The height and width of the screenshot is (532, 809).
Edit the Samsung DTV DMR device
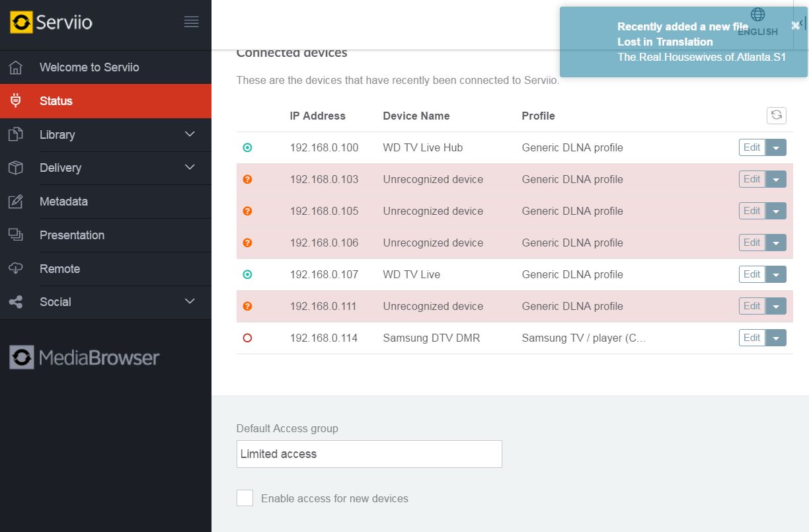click(x=751, y=338)
